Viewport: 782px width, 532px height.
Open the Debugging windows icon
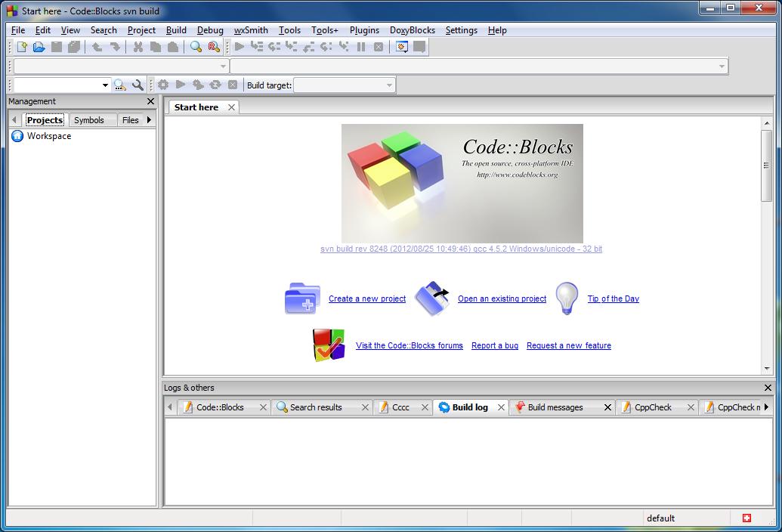click(402, 47)
